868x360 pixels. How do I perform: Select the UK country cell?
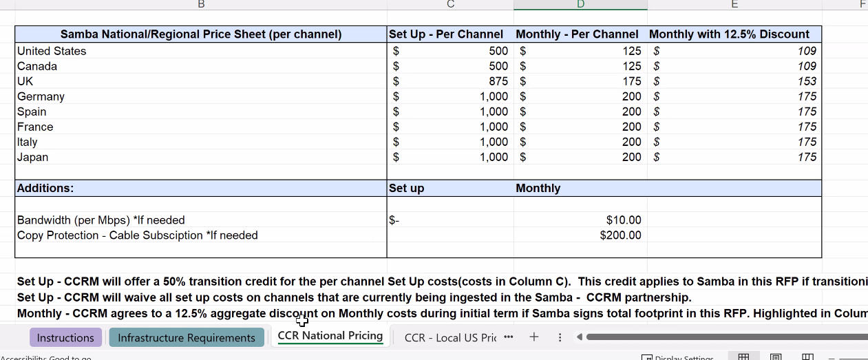pos(201,81)
